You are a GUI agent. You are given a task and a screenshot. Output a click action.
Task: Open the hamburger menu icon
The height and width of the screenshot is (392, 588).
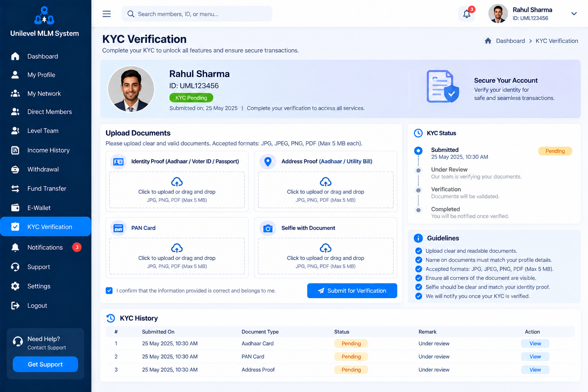point(107,14)
